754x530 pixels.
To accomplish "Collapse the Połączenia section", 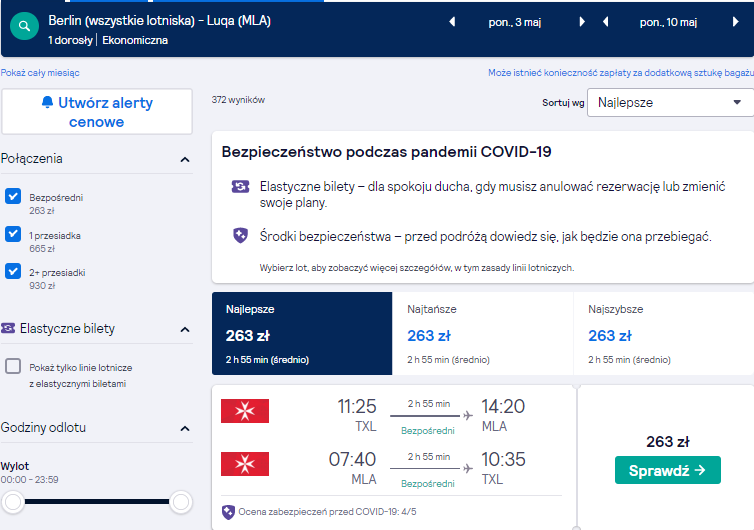I will tap(185, 159).
